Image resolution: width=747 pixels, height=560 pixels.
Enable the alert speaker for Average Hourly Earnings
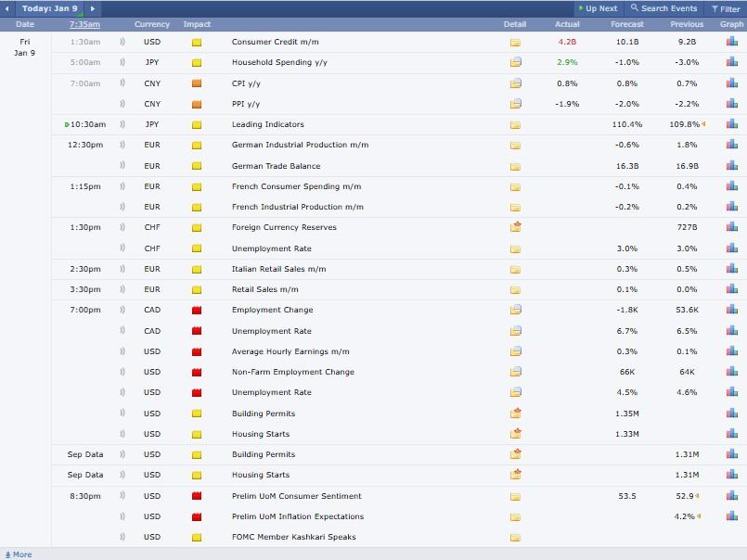coord(122,351)
